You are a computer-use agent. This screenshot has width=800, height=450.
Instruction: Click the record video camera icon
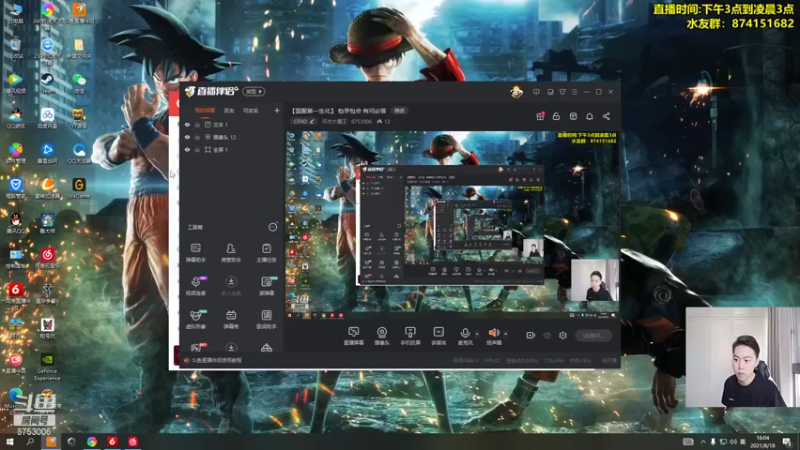point(531,335)
